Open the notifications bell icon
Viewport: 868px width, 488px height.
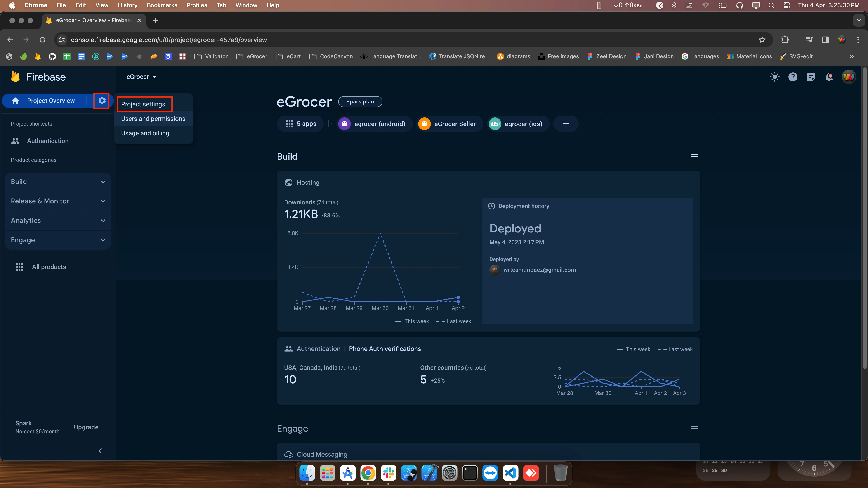click(829, 77)
